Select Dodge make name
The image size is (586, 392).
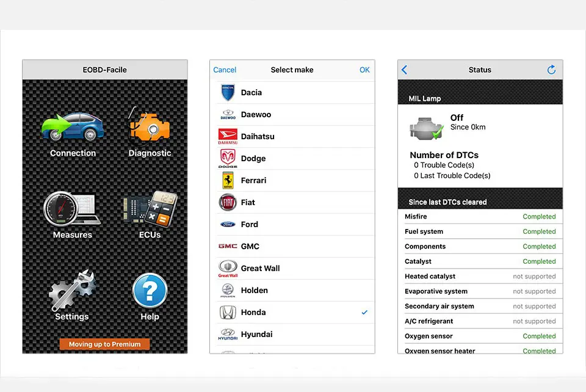click(x=253, y=158)
